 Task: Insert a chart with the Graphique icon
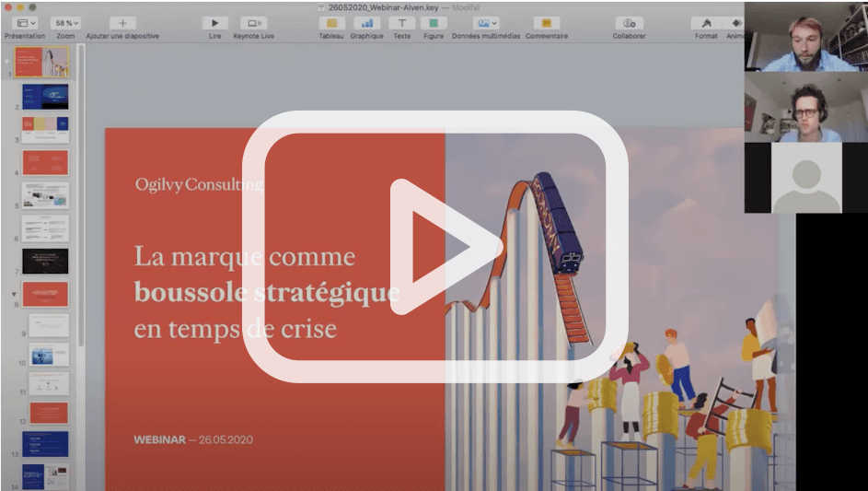point(366,23)
